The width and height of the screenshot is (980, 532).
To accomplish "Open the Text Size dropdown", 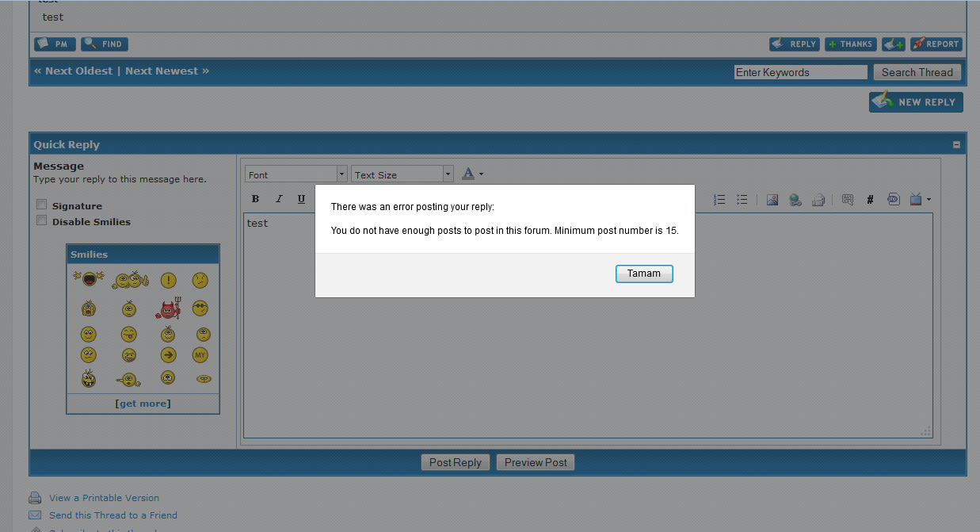I will click(x=402, y=174).
